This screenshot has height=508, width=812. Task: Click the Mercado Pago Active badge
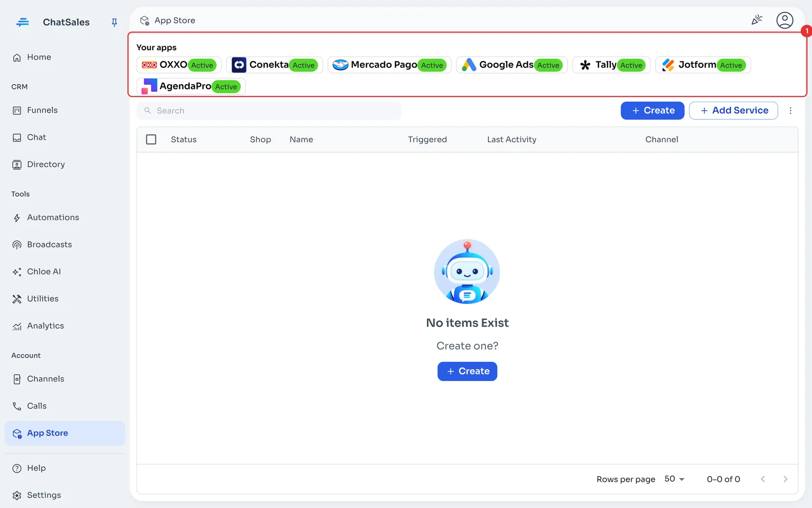[432, 66]
